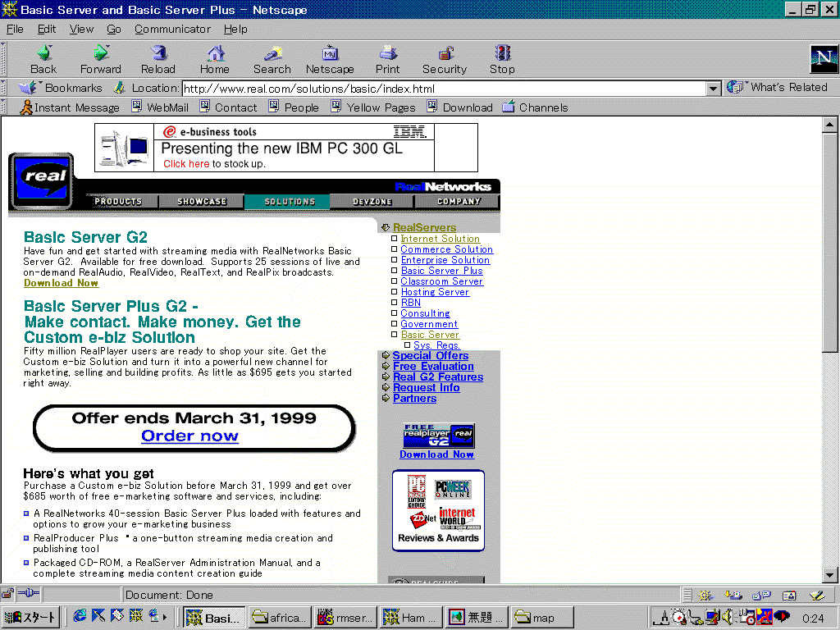Collapse the Personal toolbar using its handle
This screenshot has height=630, width=840.
[3, 107]
